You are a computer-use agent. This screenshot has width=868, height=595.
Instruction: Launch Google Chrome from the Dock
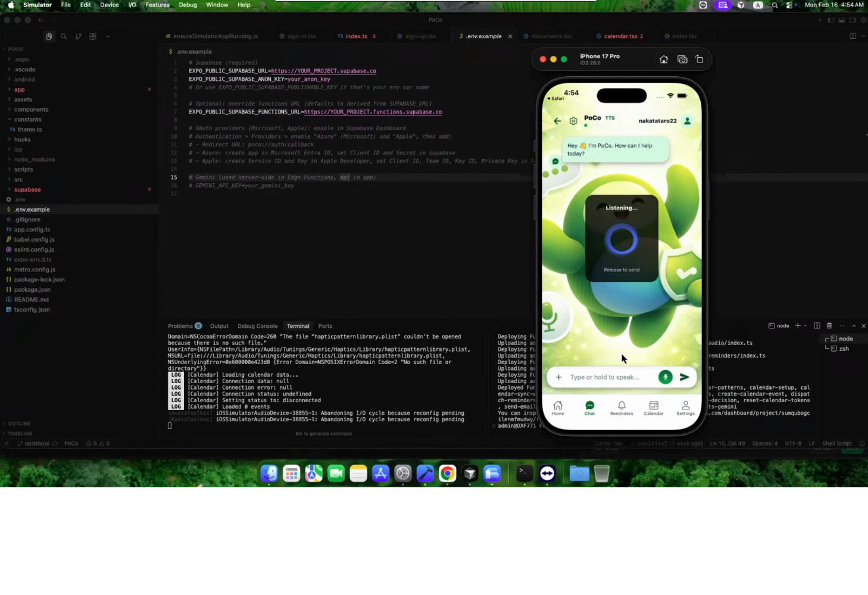click(447, 474)
